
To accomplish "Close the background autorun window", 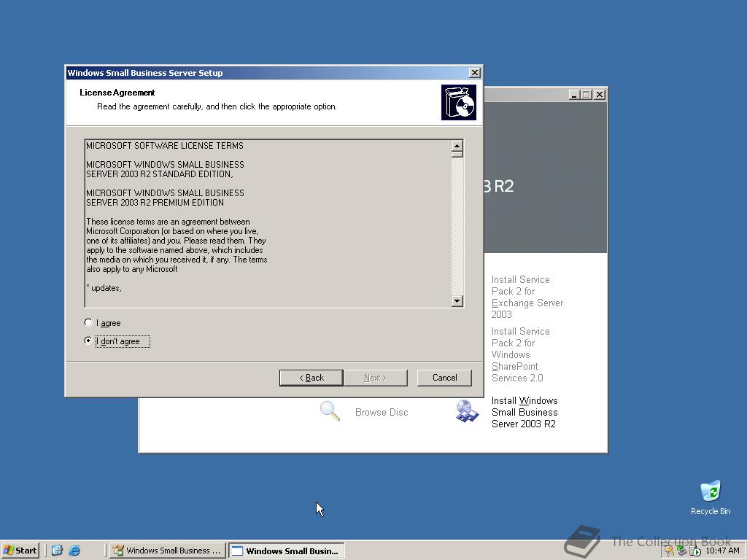I will (600, 95).
